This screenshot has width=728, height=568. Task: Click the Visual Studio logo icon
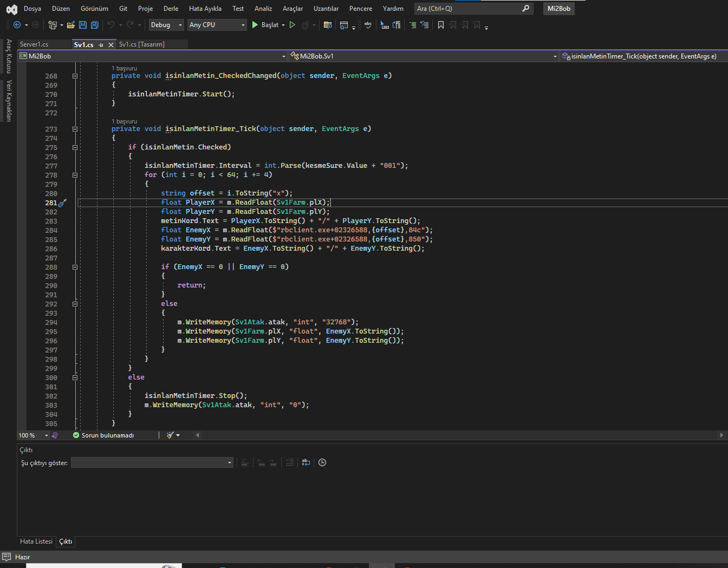(11, 9)
